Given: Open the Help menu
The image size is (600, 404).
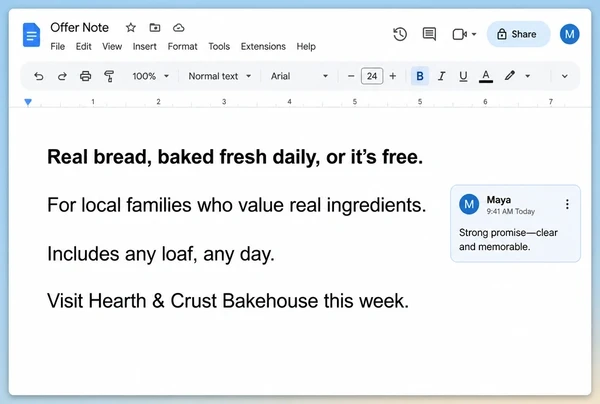Looking at the screenshot, I should (306, 46).
